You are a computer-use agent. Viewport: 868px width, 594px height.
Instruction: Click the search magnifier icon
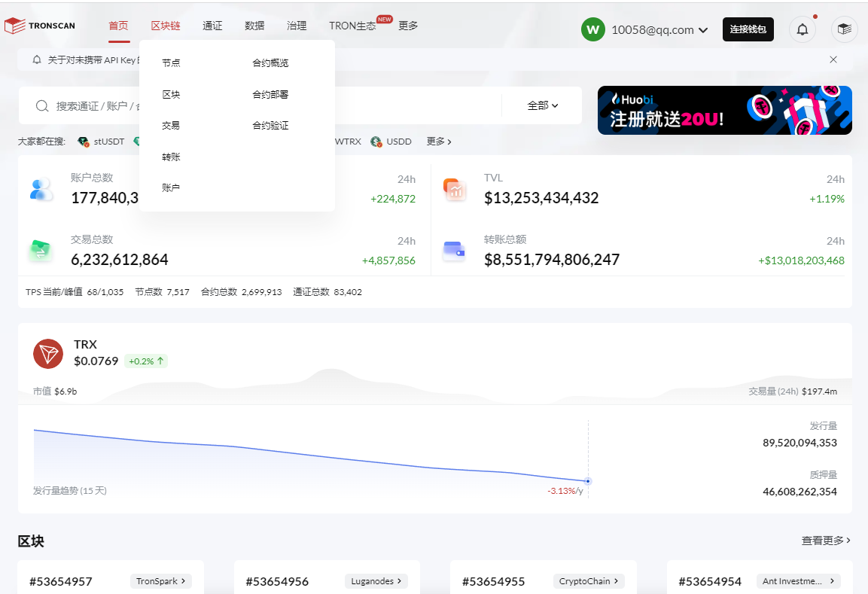[x=42, y=105]
